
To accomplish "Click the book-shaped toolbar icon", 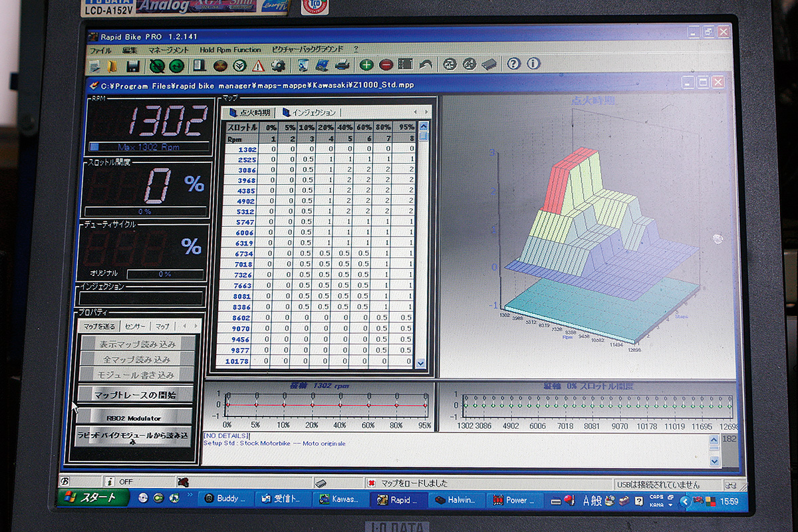I will (199, 65).
